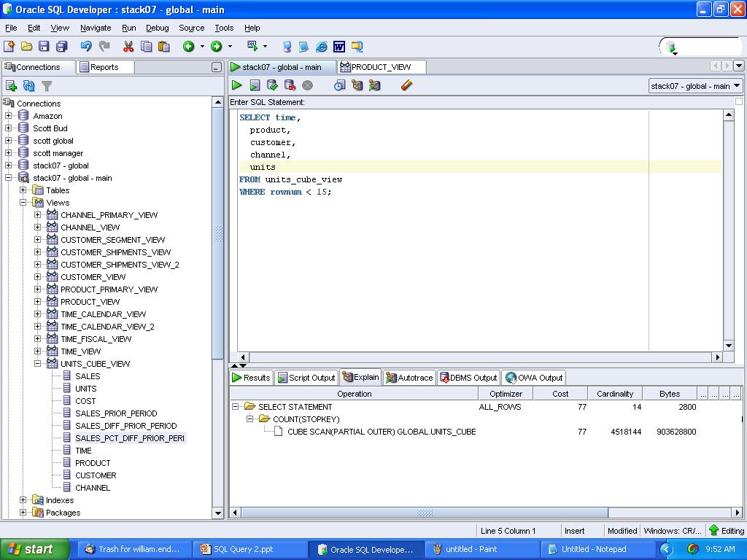Click the Word icon in the toolbar

tap(339, 46)
